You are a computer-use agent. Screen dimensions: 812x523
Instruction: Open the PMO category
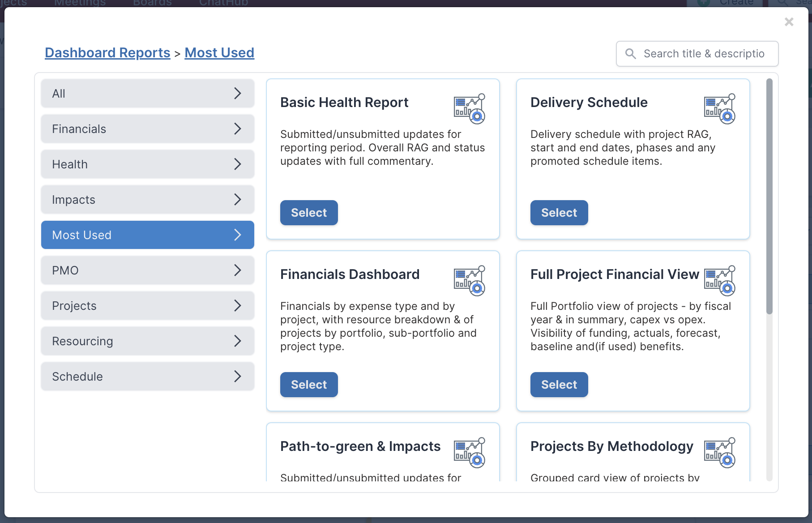coord(148,270)
